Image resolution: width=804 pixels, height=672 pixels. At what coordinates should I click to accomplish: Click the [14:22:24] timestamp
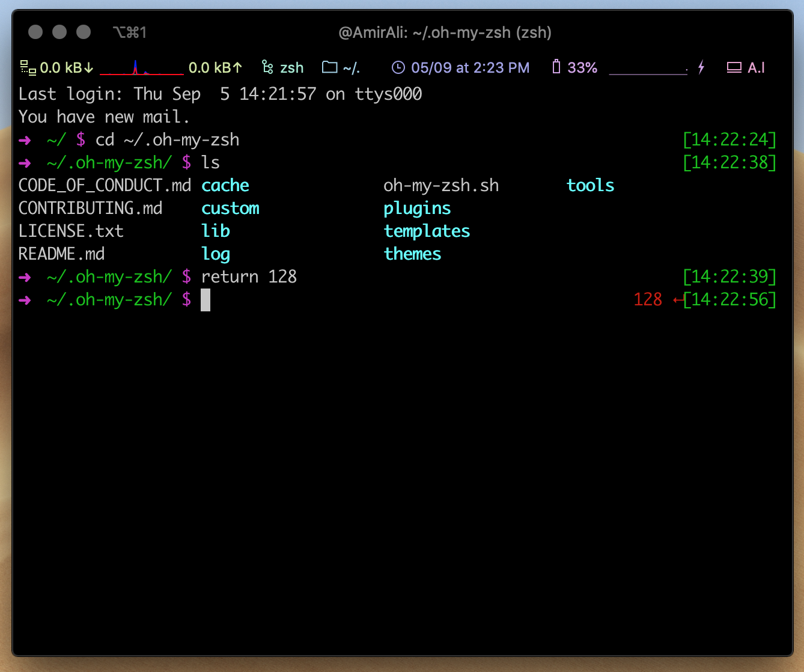pos(729,139)
